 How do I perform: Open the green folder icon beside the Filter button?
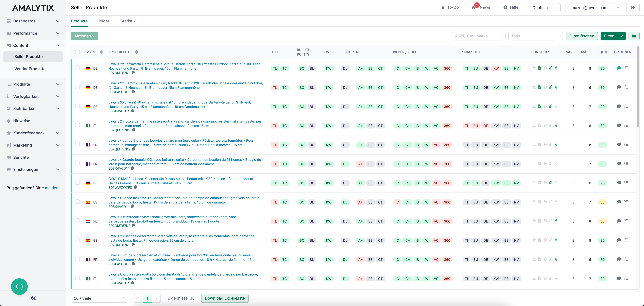[x=634, y=36]
